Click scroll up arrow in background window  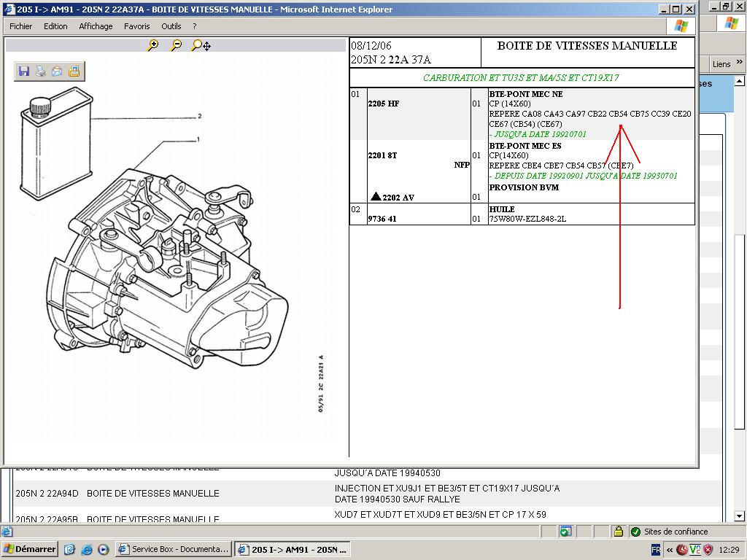click(740, 81)
